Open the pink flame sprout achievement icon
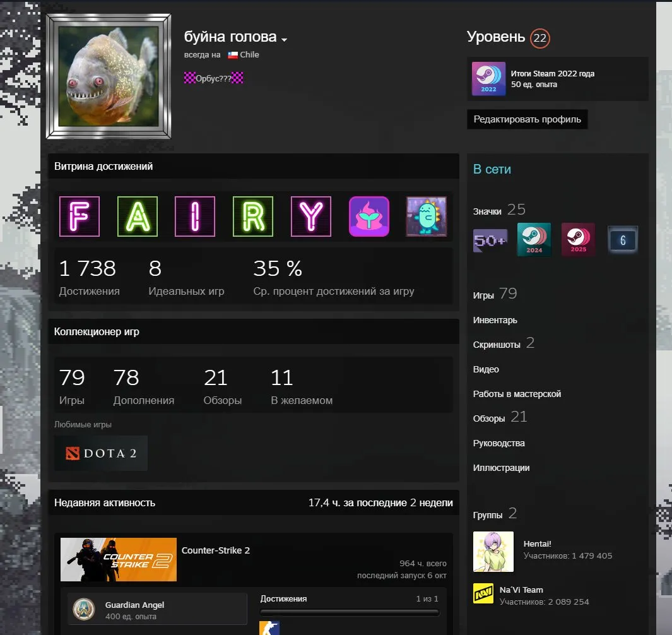This screenshot has height=635, width=672. 369,217
